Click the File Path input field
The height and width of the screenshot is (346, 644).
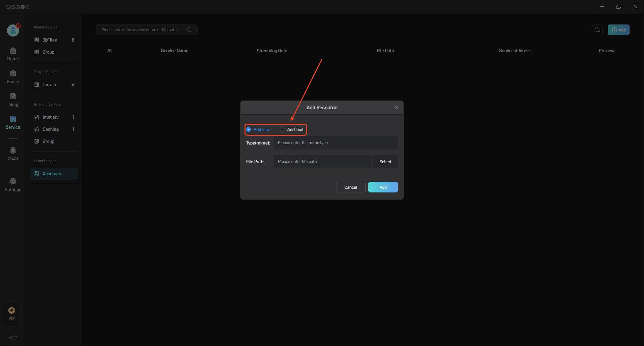coord(322,162)
